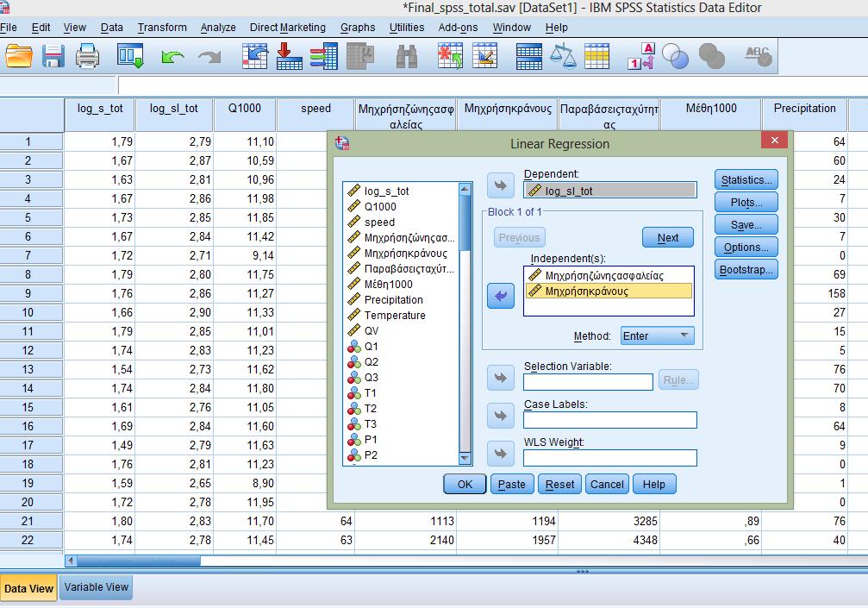Click the Next block button

point(668,237)
